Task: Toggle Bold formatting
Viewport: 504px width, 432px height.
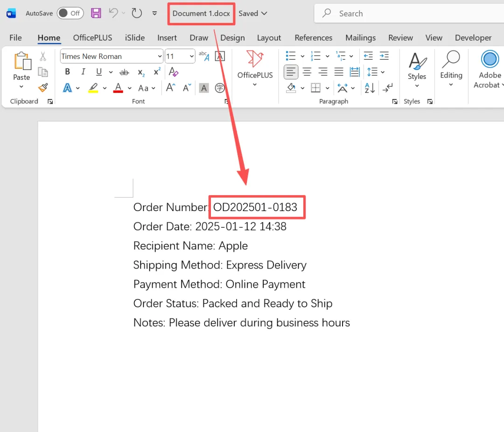Action: coord(68,72)
